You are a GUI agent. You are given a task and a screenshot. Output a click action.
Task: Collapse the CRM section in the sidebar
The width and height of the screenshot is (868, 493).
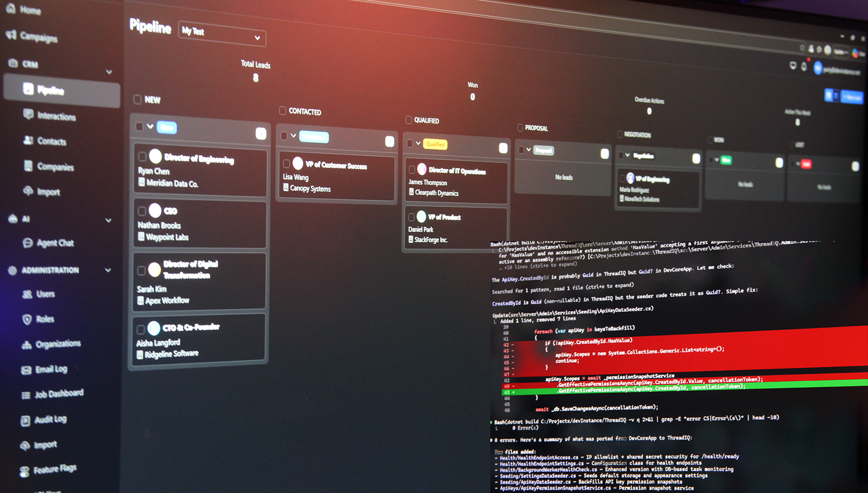click(x=110, y=71)
